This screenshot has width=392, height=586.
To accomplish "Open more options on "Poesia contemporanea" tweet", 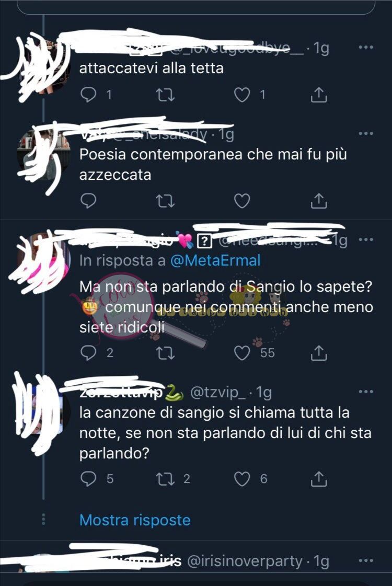I will point(365,133).
